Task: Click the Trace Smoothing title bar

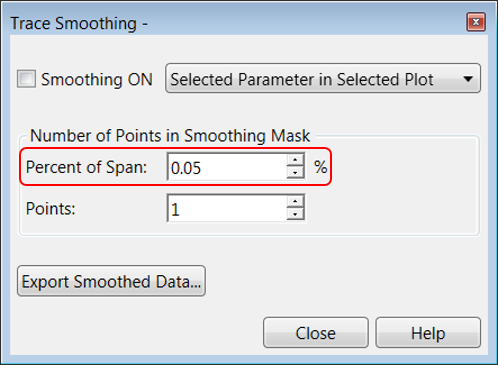Action: point(233,23)
